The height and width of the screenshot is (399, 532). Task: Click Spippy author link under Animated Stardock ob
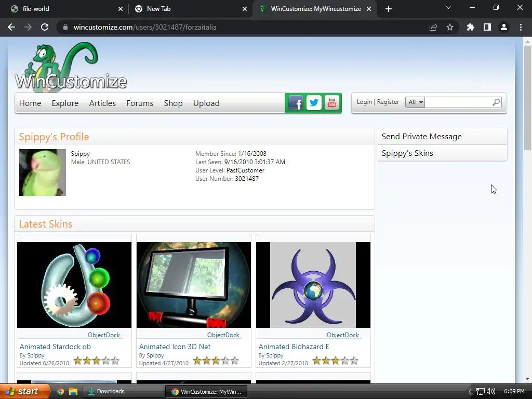[36, 355]
